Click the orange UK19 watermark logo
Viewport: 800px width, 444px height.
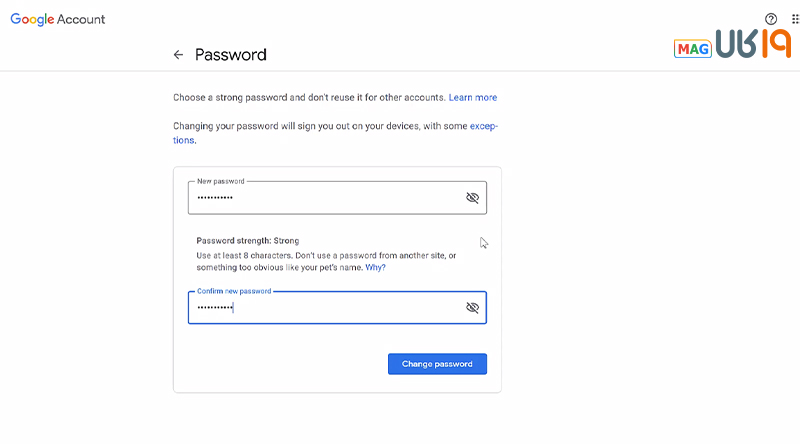pos(753,45)
